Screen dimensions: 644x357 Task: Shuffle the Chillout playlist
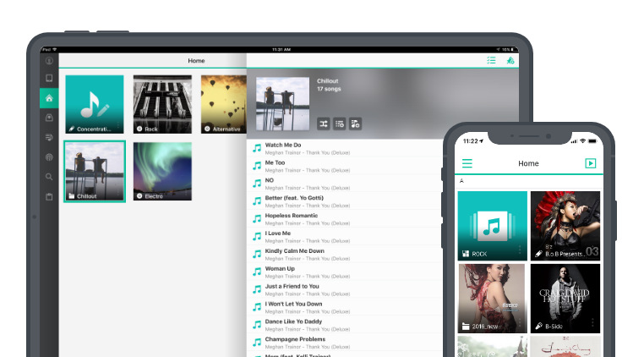324,124
